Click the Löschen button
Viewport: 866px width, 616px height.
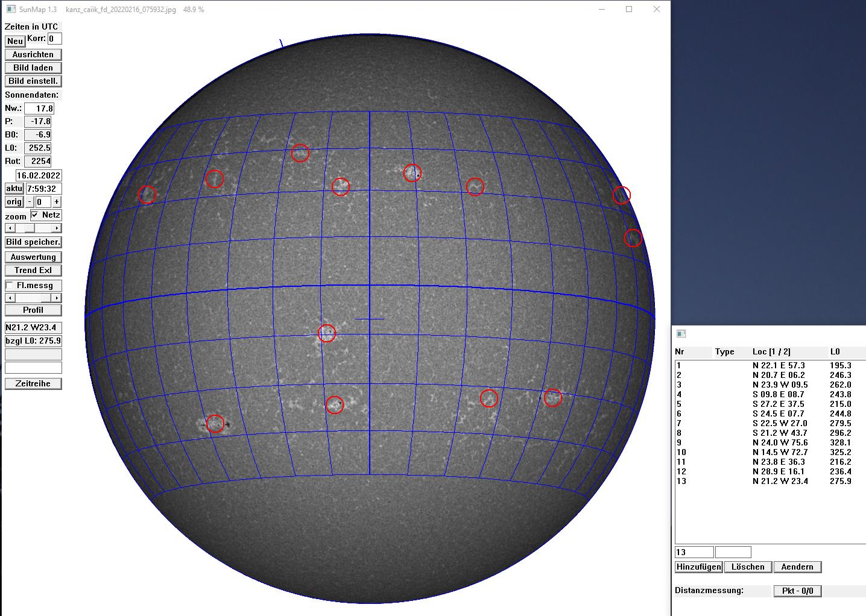(x=748, y=567)
